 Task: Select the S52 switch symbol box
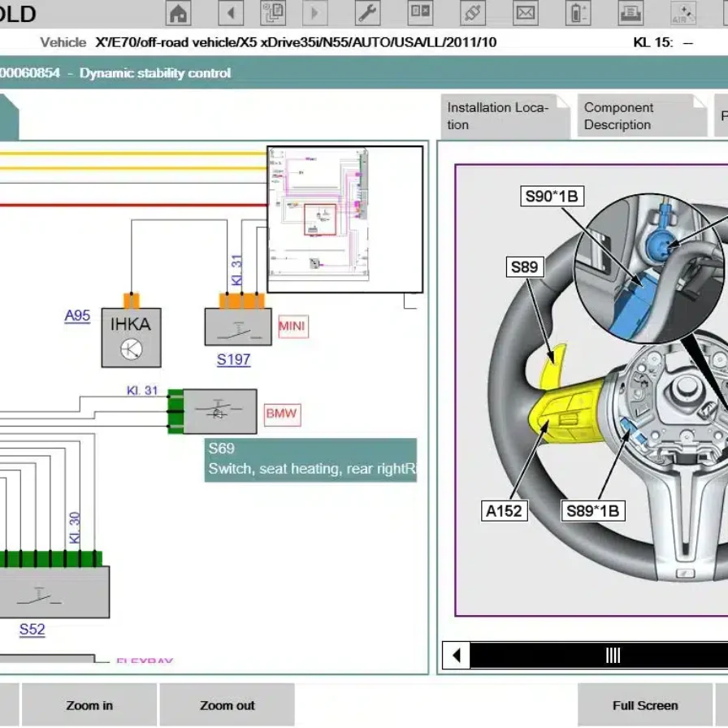pos(54,592)
